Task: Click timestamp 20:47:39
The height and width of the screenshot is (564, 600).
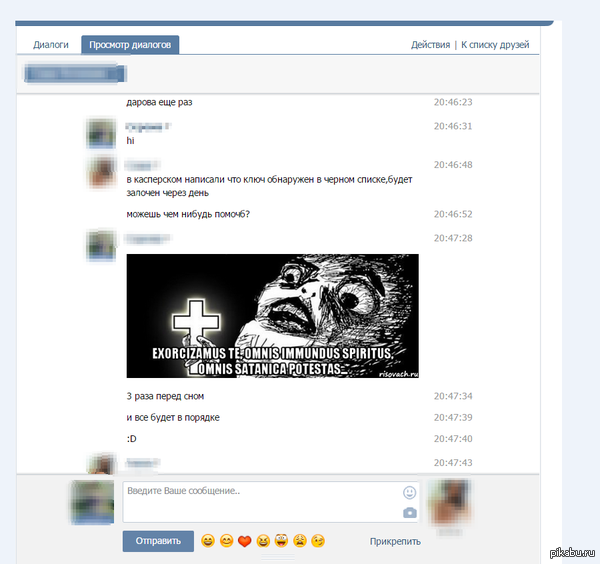Action: [453, 417]
